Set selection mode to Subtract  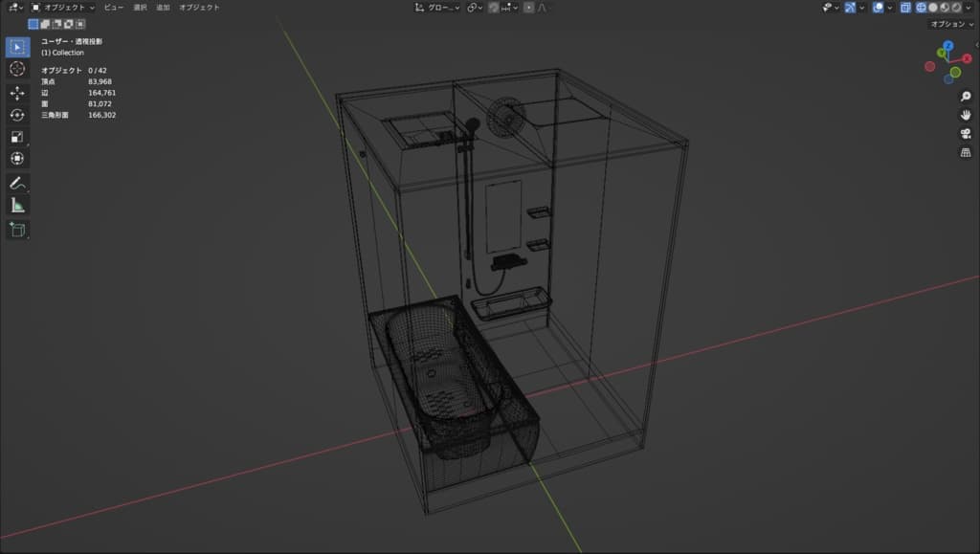(x=56, y=24)
